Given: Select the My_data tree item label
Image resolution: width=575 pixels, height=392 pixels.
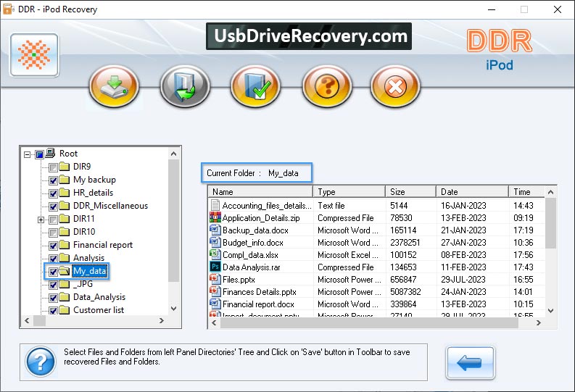Looking at the screenshot, I should pos(90,271).
